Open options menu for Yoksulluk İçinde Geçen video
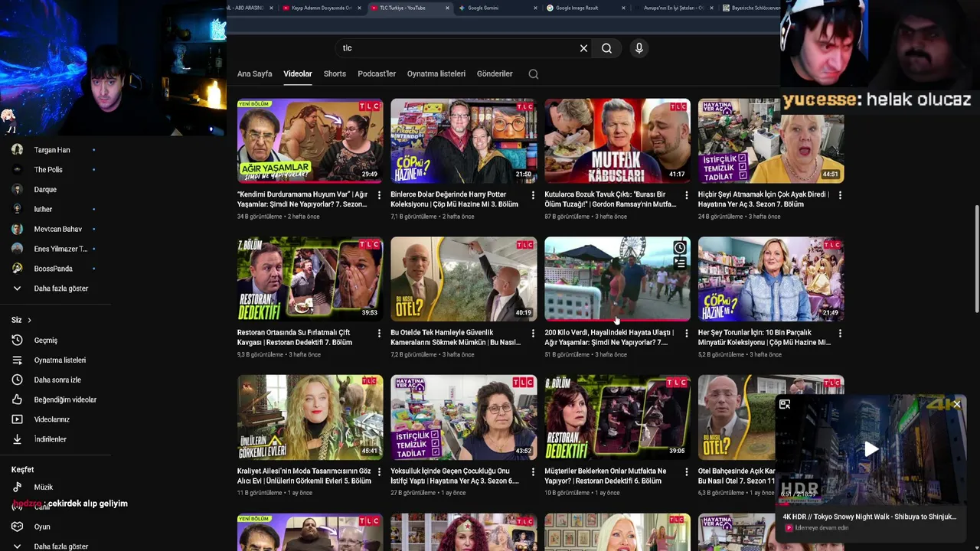 tap(533, 472)
